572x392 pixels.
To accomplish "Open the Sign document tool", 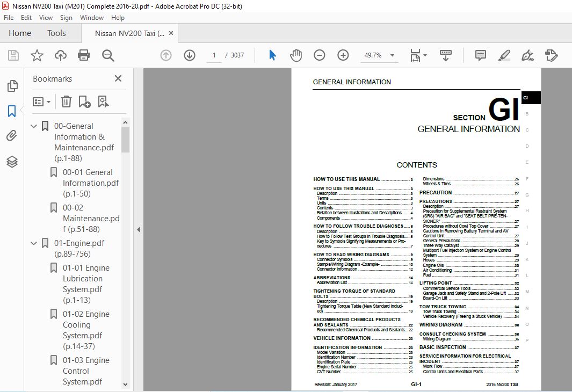I will pyautogui.click(x=527, y=55).
